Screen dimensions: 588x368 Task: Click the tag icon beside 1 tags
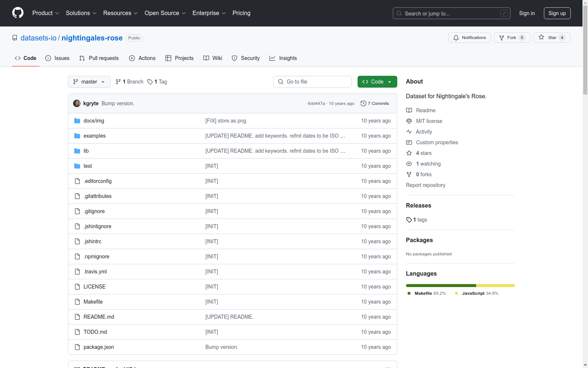coord(409,220)
